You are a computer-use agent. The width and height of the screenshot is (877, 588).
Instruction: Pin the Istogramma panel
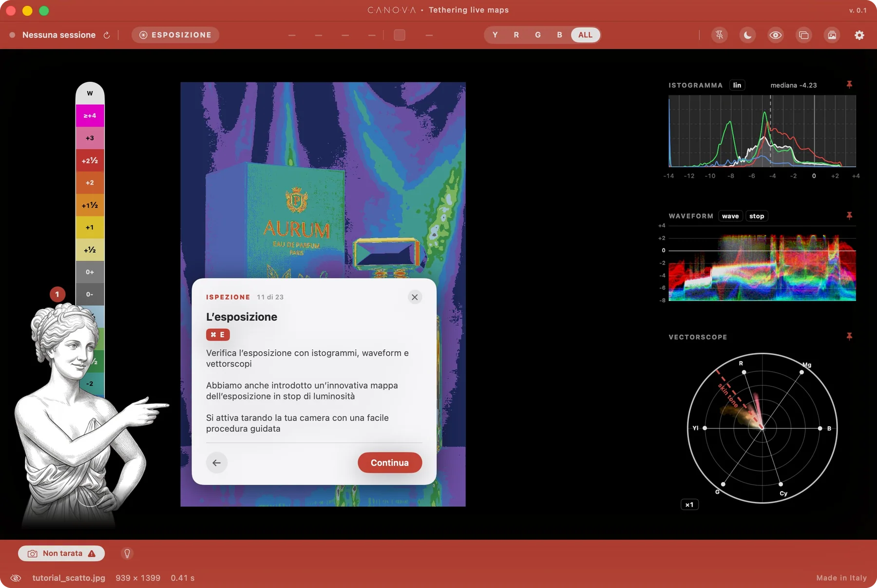coord(849,85)
